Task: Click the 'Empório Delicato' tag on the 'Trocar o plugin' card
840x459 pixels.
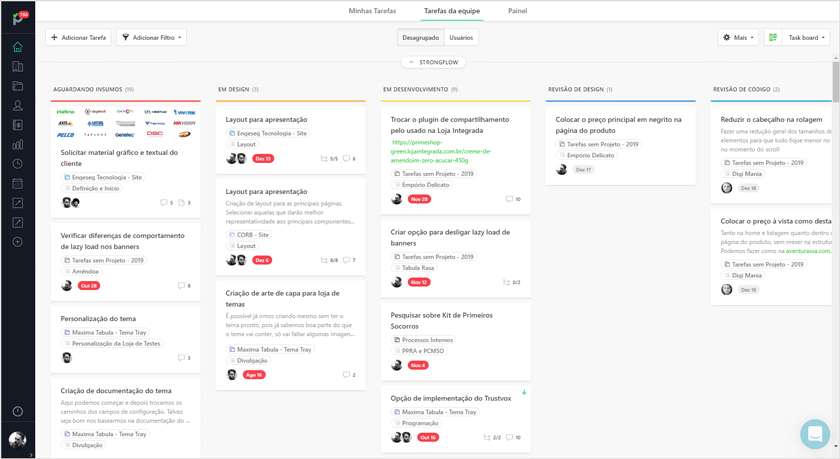Action: click(422, 185)
